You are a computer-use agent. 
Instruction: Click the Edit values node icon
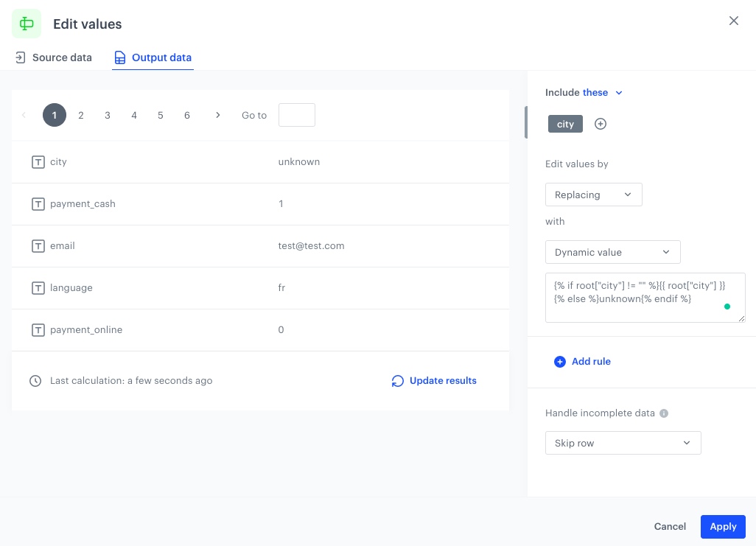click(x=27, y=24)
